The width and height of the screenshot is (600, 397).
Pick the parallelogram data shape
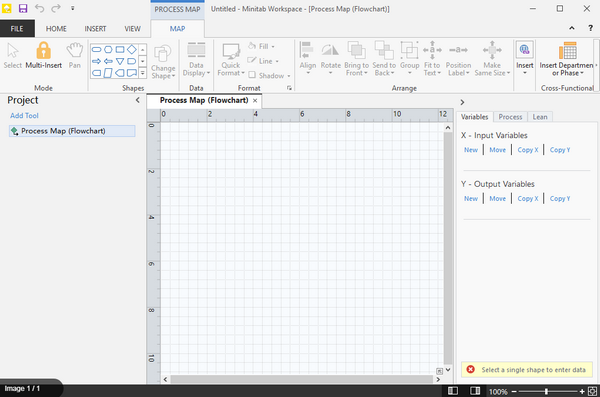click(108, 73)
